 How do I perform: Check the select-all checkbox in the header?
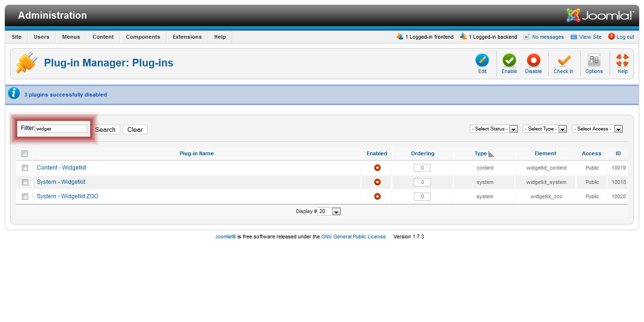pyautogui.click(x=25, y=154)
